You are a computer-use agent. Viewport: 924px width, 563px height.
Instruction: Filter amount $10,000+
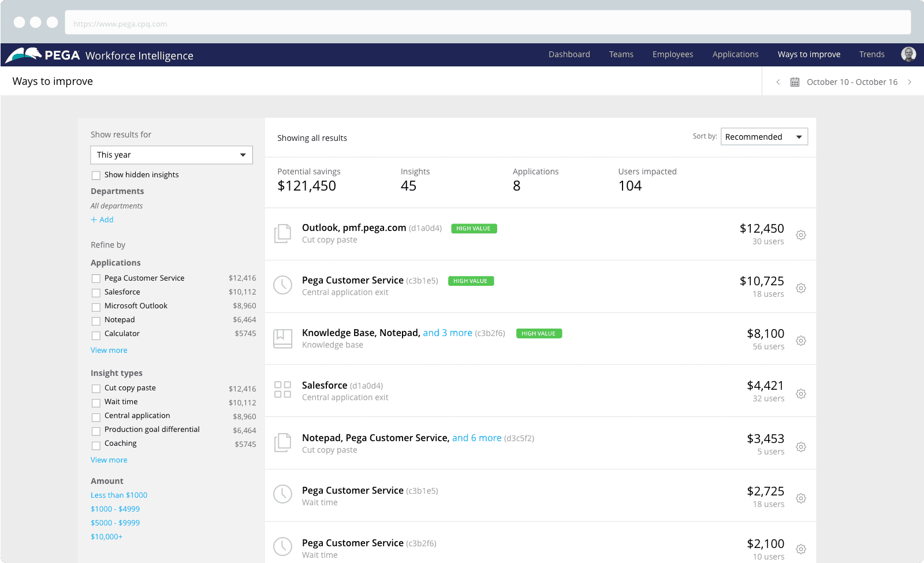pos(107,536)
